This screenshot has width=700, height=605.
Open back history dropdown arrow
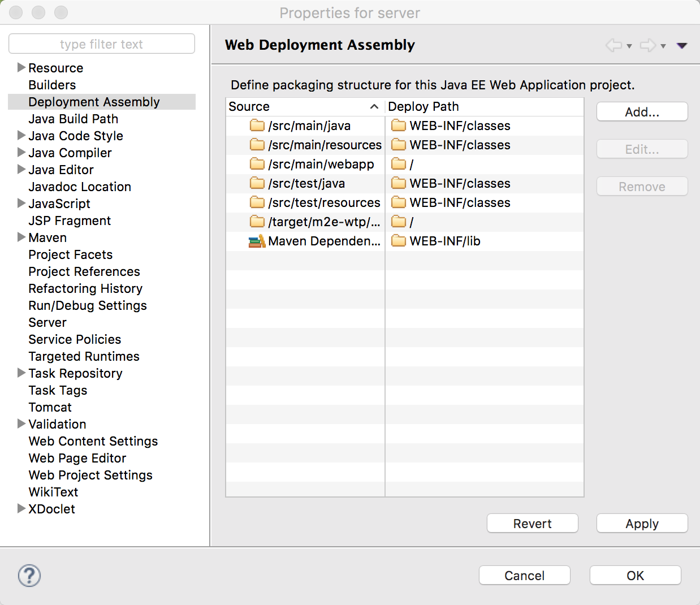(629, 46)
